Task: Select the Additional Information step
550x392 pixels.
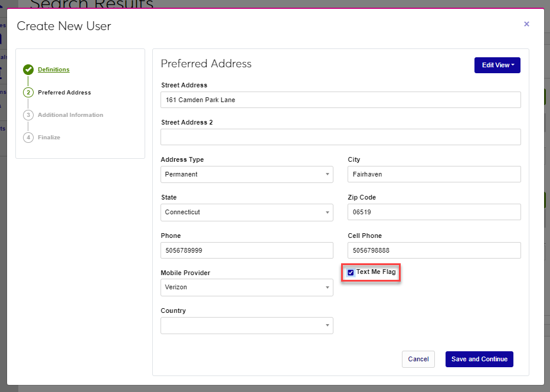Action: click(x=70, y=115)
